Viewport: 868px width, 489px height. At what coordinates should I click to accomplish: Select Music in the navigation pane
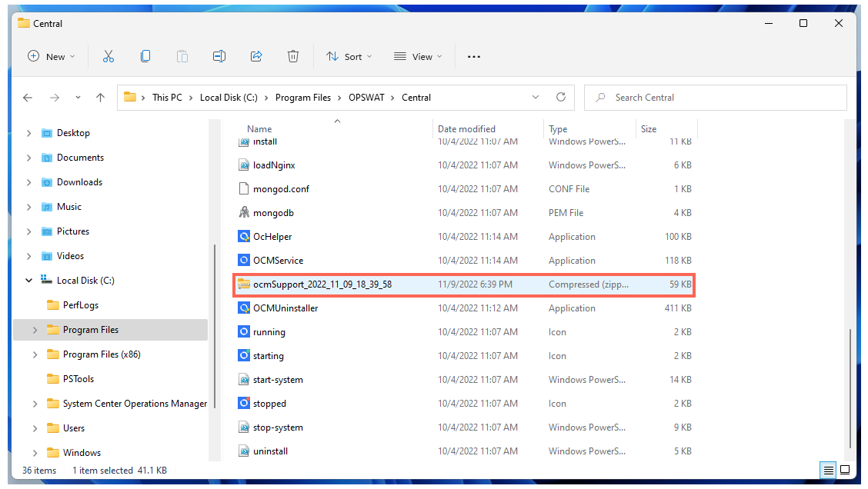point(69,206)
